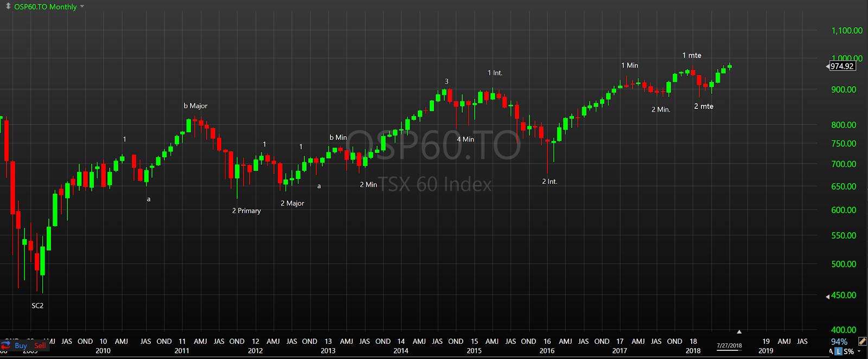The height and width of the screenshot is (359, 868).
Task: Click the 2017 year label on time axis
Action: click(620, 351)
